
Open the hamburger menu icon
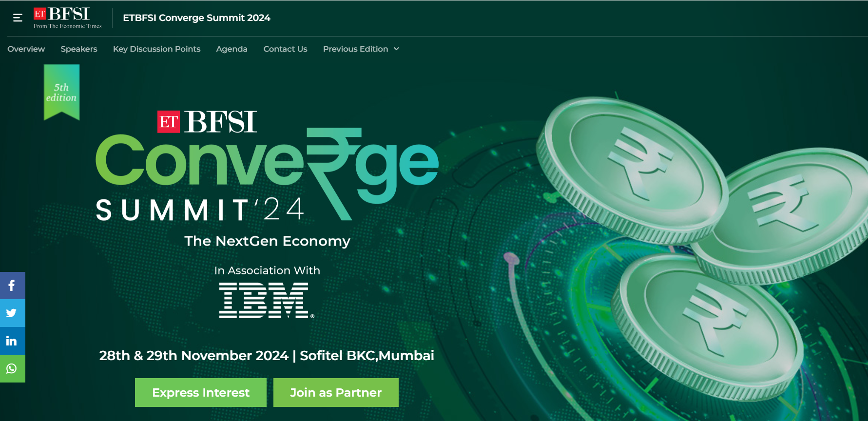[x=18, y=18]
